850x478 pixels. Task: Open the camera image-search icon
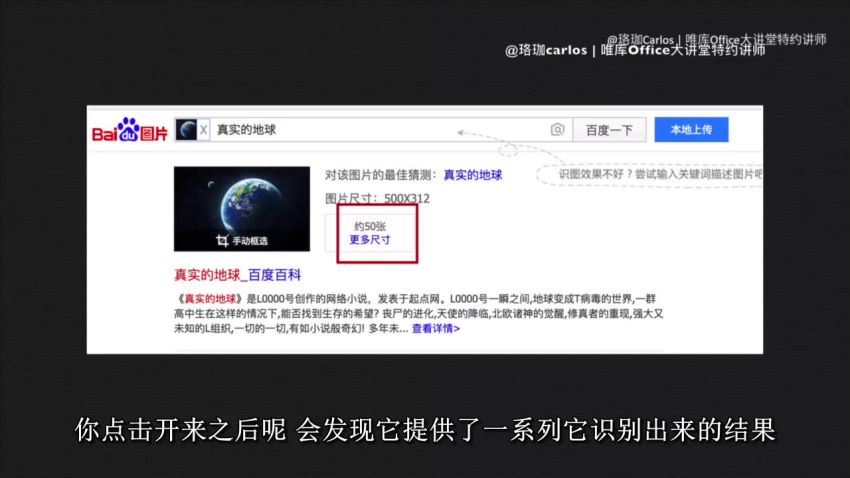click(x=557, y=130)
